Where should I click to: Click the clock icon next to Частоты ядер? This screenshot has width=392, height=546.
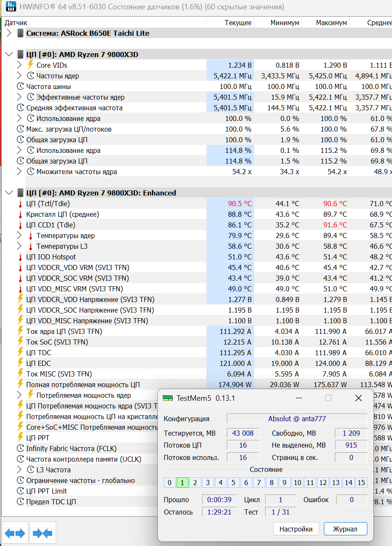point(31,76)
